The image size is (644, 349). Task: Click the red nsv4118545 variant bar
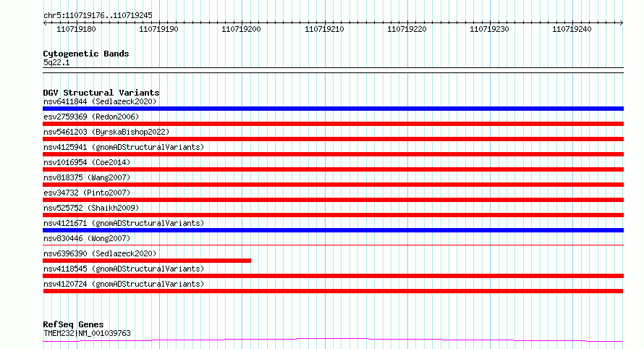coord(333,277)
